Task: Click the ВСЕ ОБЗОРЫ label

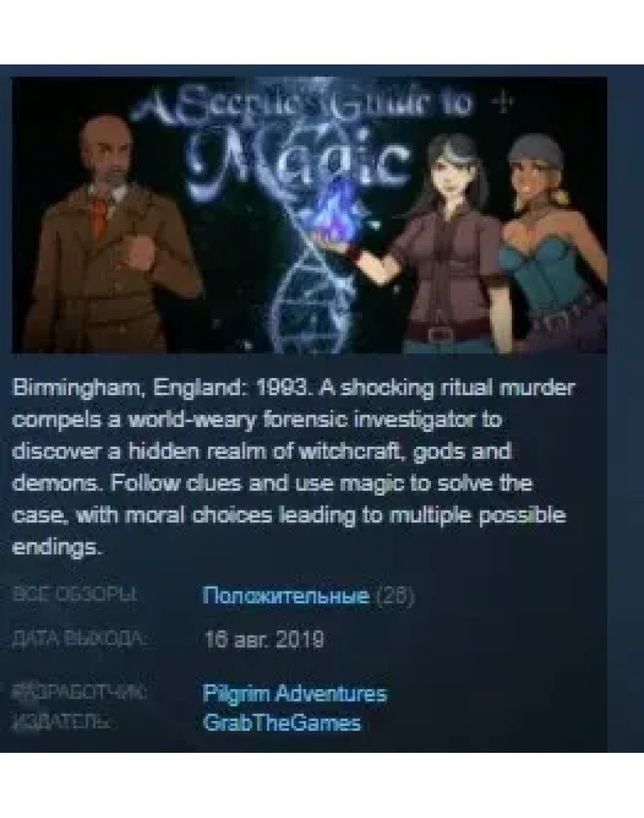Action: [74, 594]
